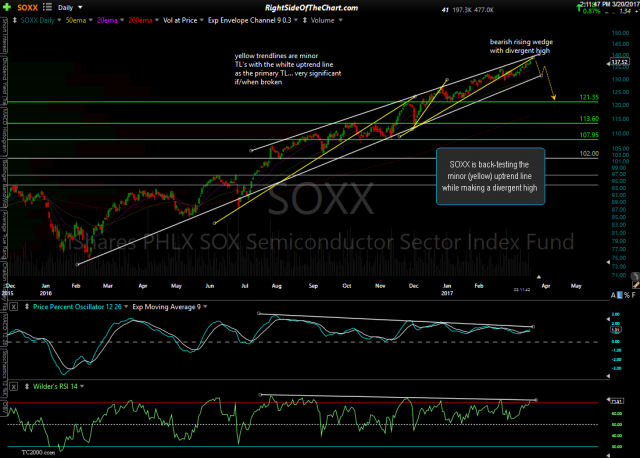This screenshot has width=640, height=458.
Task: Open the 200ema indicator dropdown
Action: pyautogui.click(x=157, y=20)
